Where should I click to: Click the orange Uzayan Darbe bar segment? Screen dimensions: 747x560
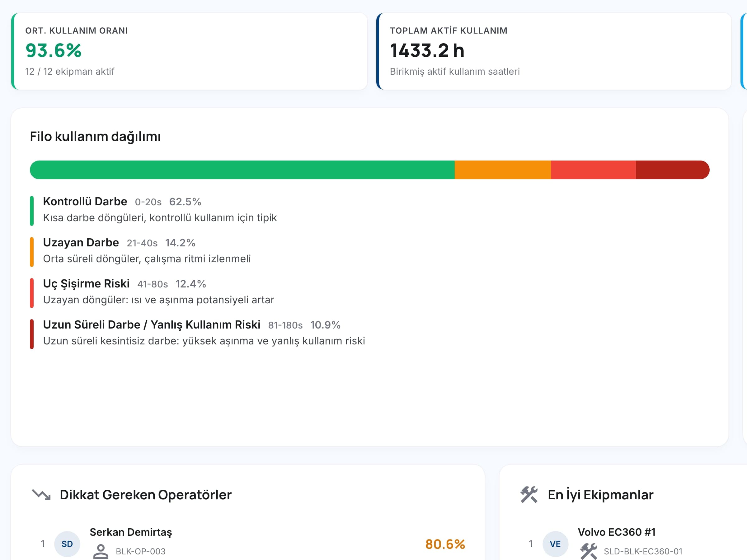pos(503,170)
